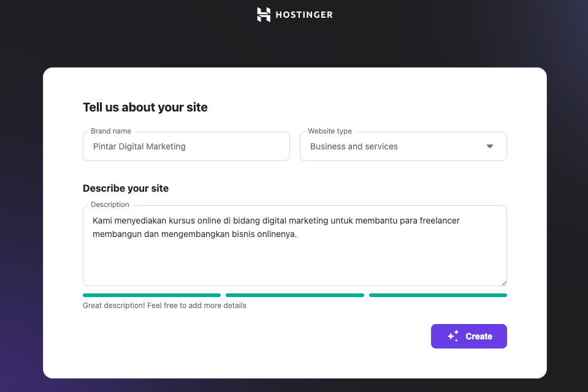
Task: Click the rightmost progress indicator
Action: point(437,295)
